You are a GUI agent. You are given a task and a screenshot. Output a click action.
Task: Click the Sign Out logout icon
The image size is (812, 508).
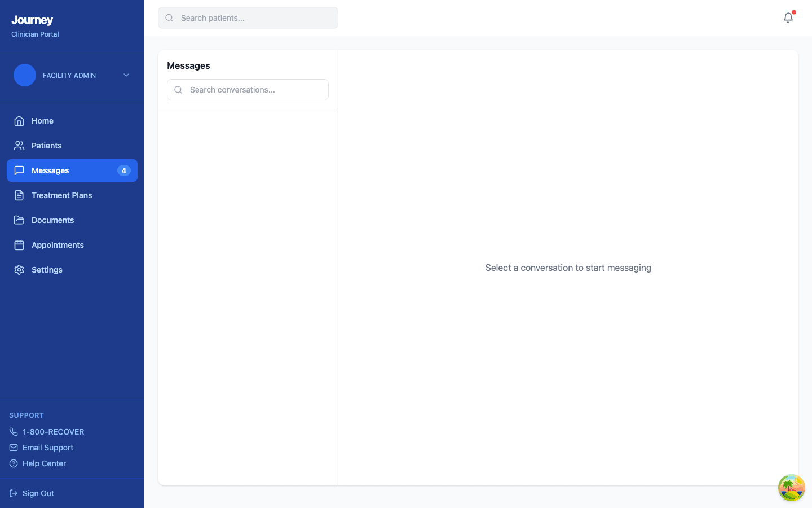[13, 493]
